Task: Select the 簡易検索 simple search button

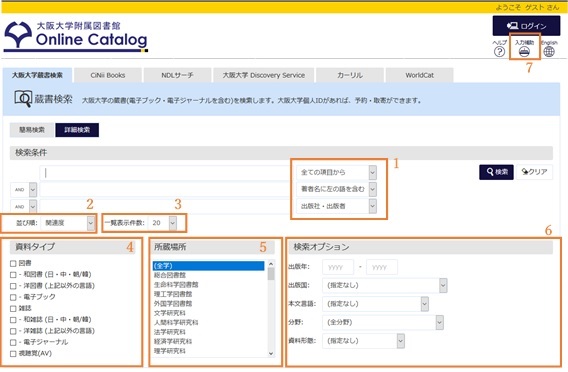Action: click(32, 130)
